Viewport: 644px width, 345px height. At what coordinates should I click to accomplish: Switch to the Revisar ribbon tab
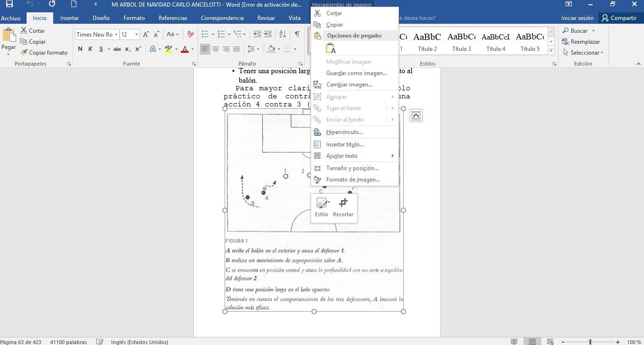[x=266, y=17]
